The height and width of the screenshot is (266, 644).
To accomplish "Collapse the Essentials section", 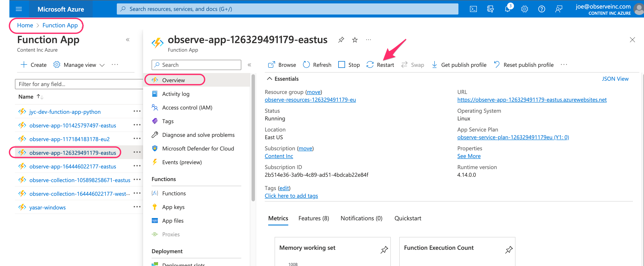I will click(x=269, y=79).
